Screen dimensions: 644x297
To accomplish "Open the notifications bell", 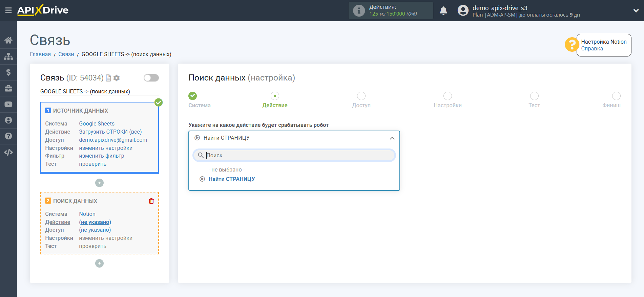I will [443, 11].
